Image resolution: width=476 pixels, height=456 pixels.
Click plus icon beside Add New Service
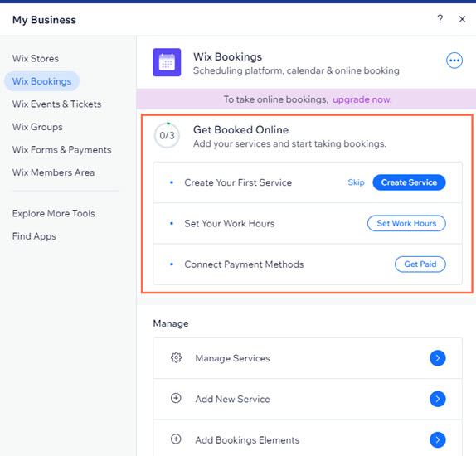click(176, 398)
